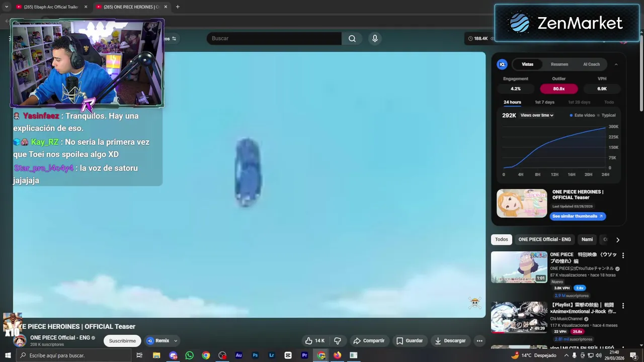Click the skull watermark on video player

474,302
